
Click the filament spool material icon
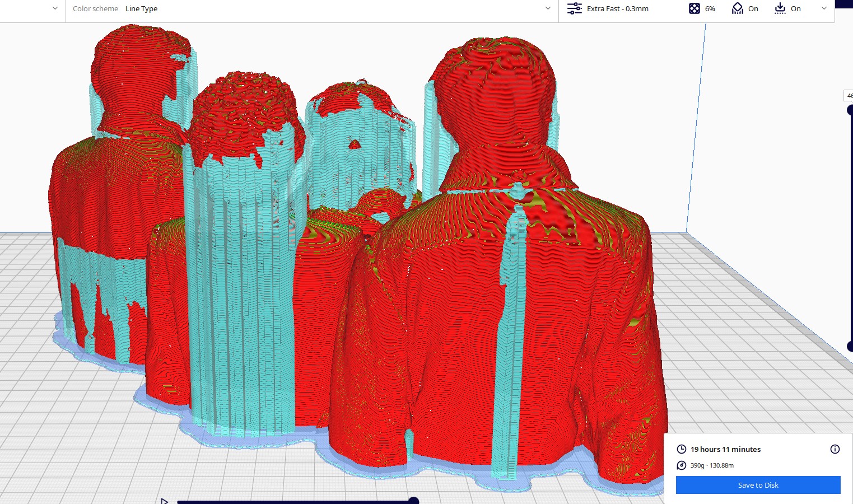click(x=681, y=465)
